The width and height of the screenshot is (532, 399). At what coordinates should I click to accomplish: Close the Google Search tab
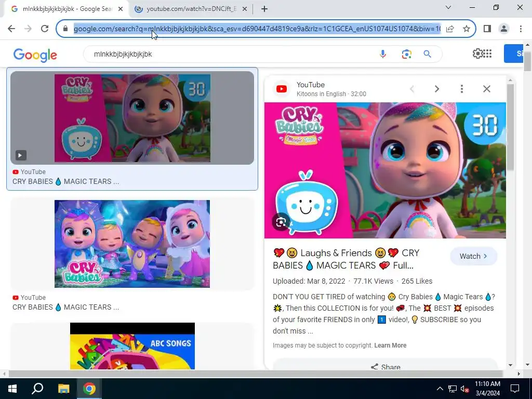coord(121,9)
